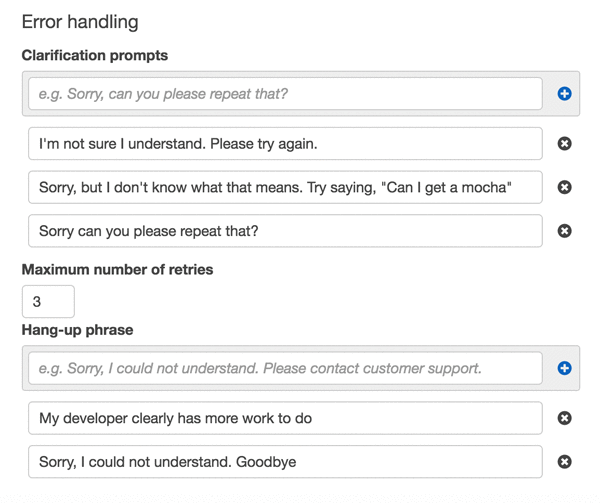Delete the "Can I get a mocha" prompt
Screen dimensions: 600x503
click(564, 187)
